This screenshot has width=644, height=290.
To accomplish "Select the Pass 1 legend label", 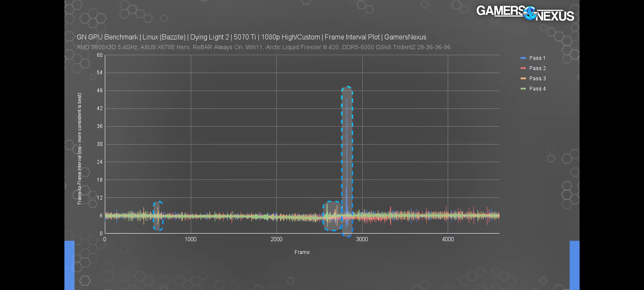I will pos(537,58).
